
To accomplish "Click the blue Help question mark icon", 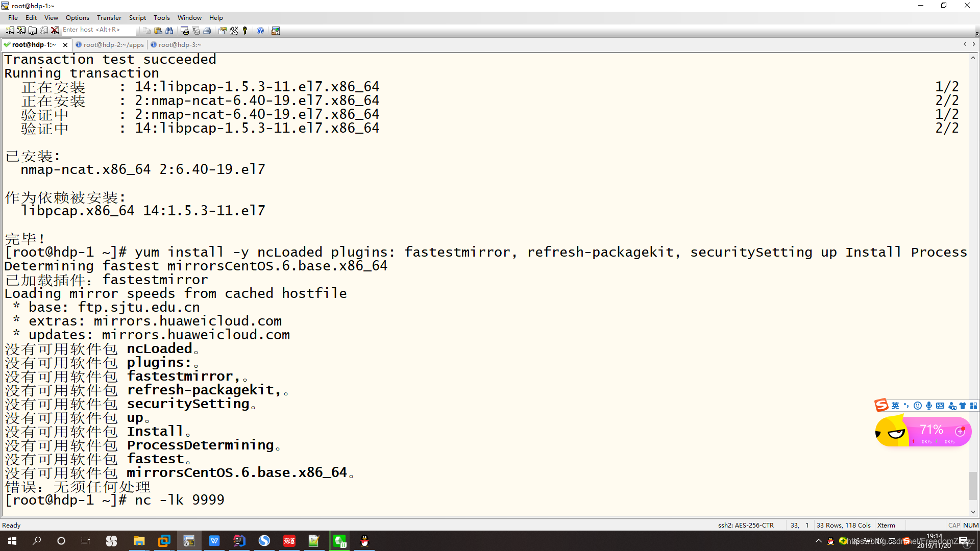I will 260,31.
